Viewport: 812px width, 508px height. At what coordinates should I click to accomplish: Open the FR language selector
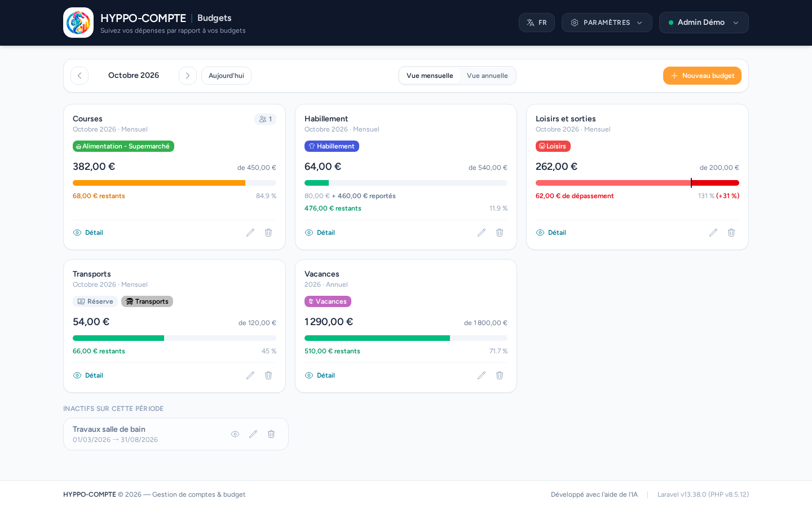(x=537, y=23)
